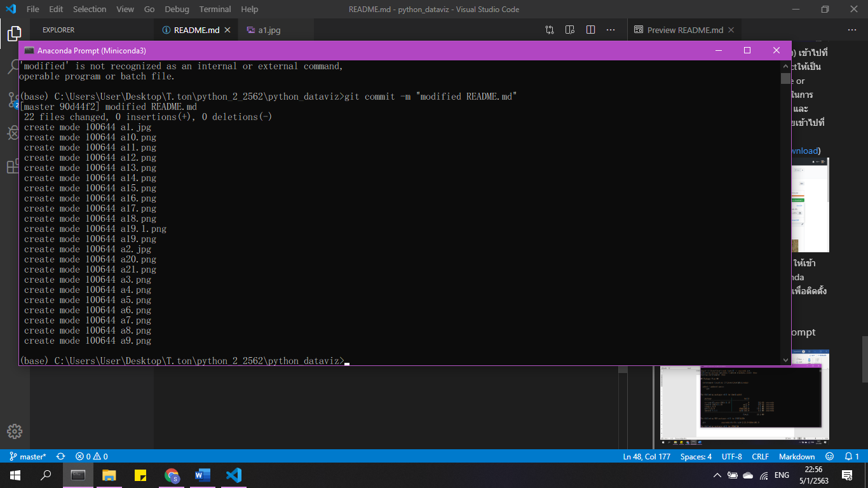Screen dimensions: 868x488
Task: Open the Terminal menu
Action: pos(215,9)
